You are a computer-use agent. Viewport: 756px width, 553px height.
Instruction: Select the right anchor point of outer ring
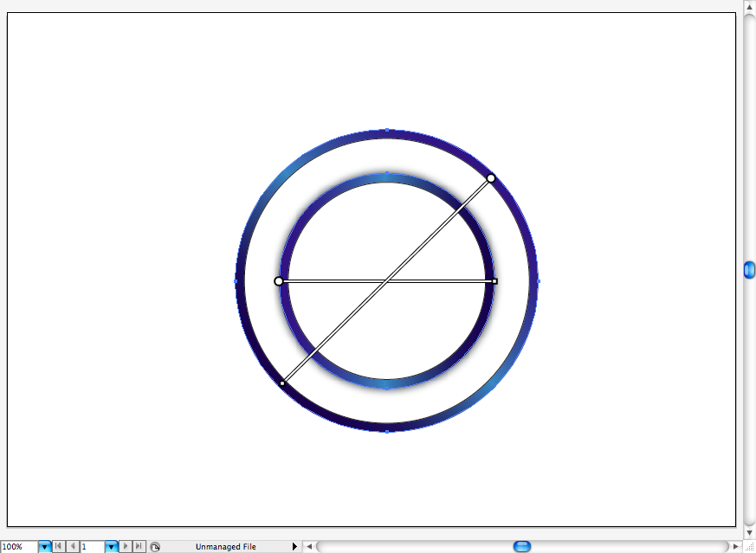click(538, 281)
